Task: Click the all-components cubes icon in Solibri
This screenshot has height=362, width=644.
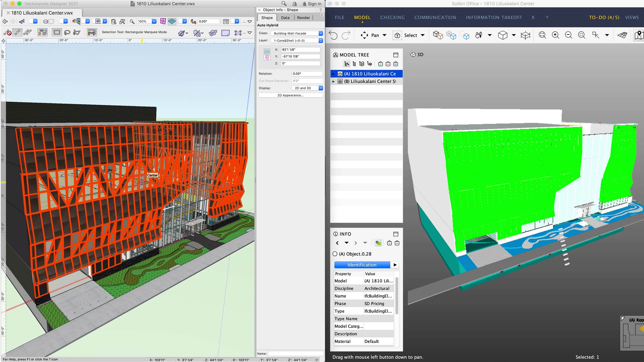Action: point(438,35)
